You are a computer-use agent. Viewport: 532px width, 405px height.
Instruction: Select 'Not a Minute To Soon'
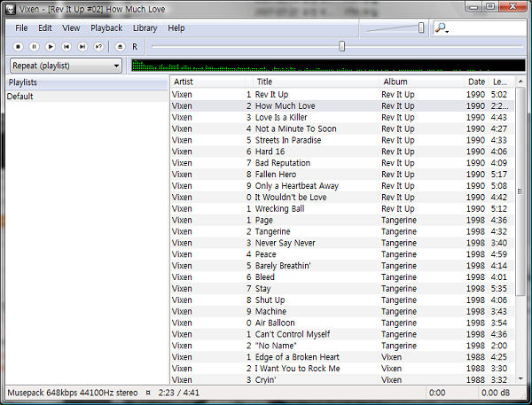pos(342,129)
